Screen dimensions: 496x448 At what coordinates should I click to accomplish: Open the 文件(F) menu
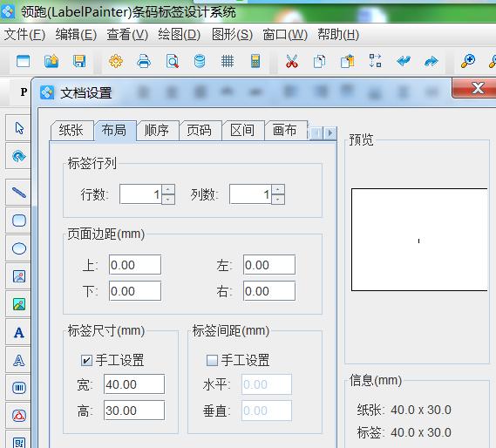tap(25, 34)
